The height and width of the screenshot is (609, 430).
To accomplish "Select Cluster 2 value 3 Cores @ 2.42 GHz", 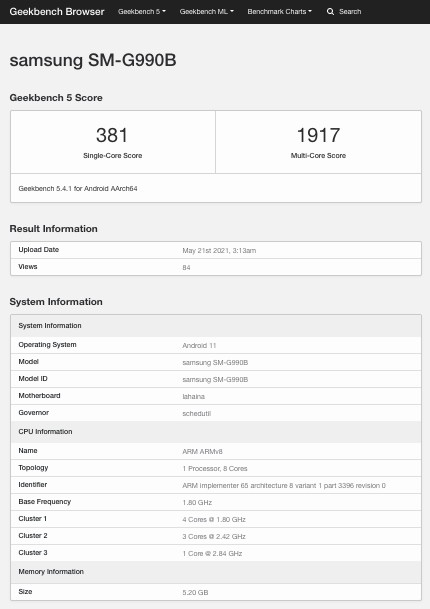I will [x=214, y=537].
